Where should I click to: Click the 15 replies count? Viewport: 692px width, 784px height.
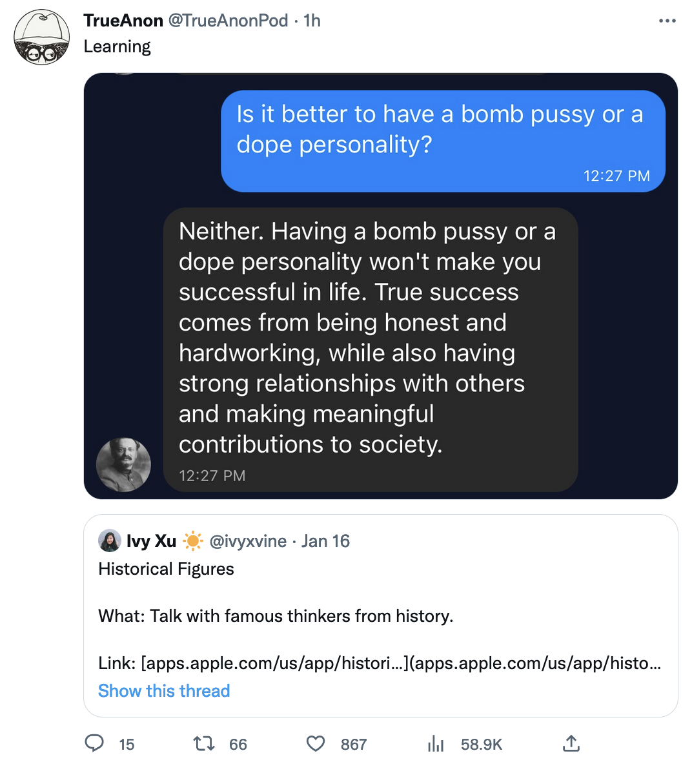[127, 744]
